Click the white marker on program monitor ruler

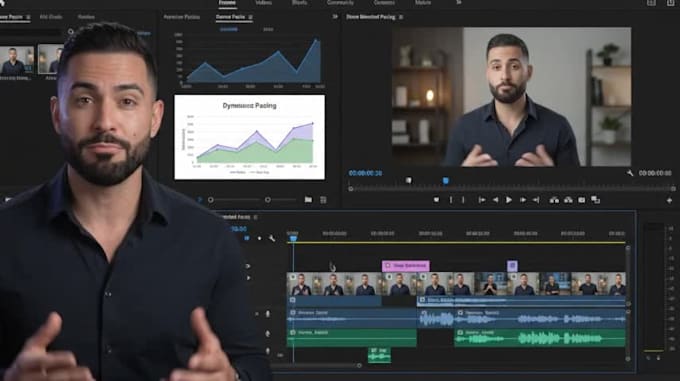[x=409, y=180]
